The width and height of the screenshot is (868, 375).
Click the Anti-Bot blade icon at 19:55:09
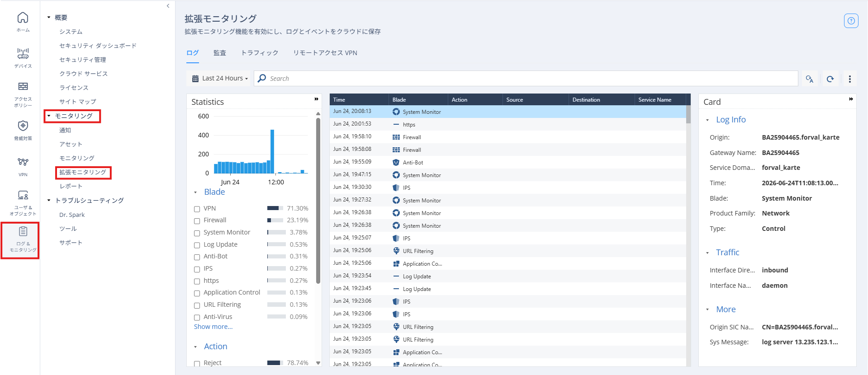click(x=396, y=162)
